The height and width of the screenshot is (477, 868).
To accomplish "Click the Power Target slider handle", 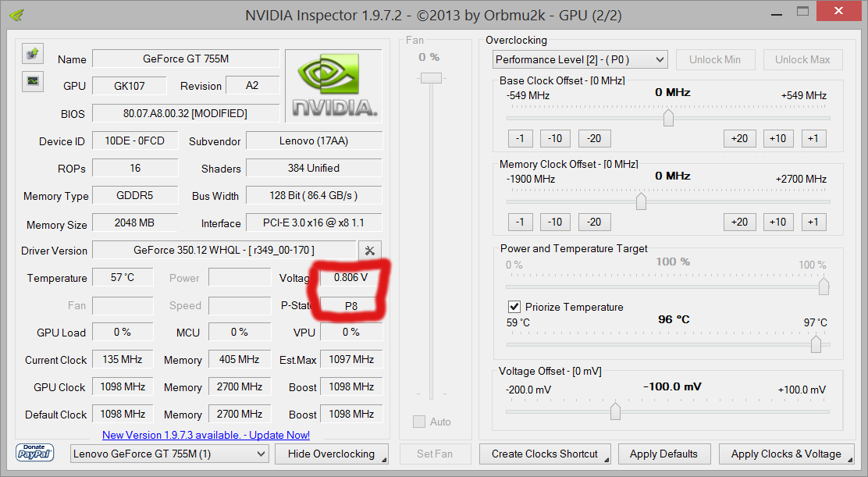I will tap(824, 287).
